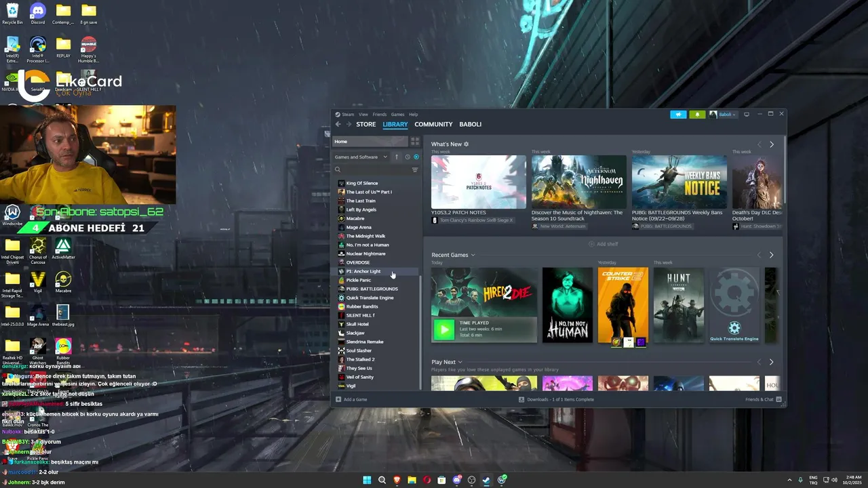Click the Windows Start button
Screen dimensions: 868x488
click(367, 480)
